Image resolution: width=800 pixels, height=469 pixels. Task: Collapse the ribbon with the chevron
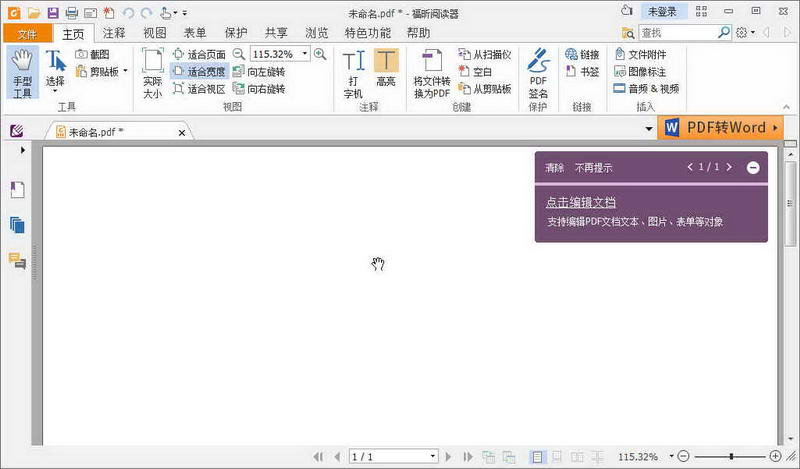[786, 107]
